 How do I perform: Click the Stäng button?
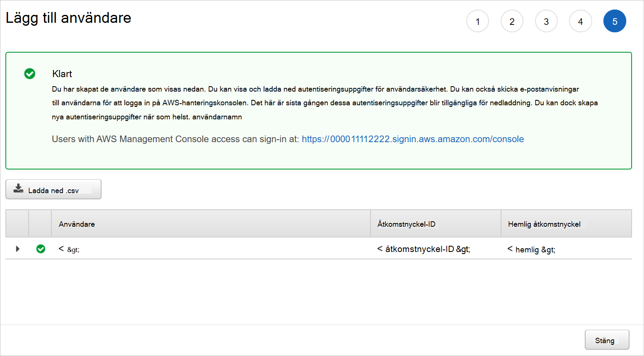click(607, 340)
